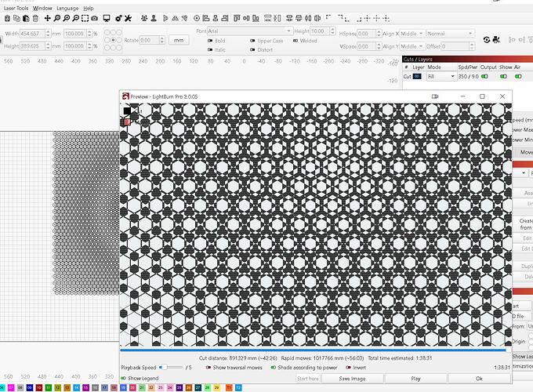Toggle the Output switch on the Cut layer
This screenshot has width=533, height=392.
click(484, 77)
